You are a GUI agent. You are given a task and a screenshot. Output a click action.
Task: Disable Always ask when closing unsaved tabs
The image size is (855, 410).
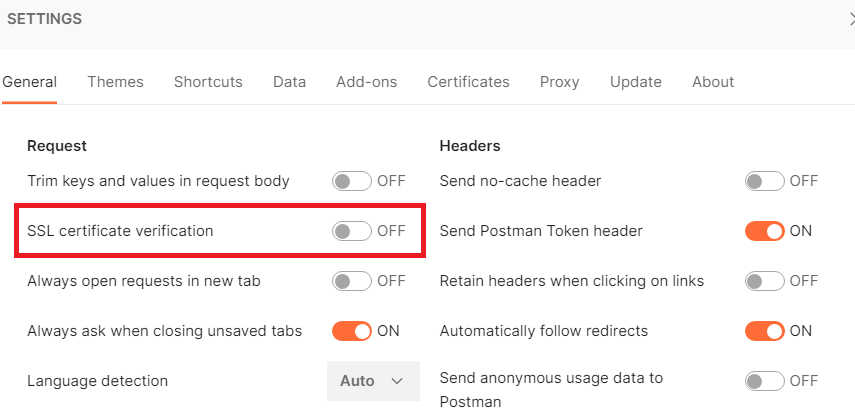[x=352, y=331]
